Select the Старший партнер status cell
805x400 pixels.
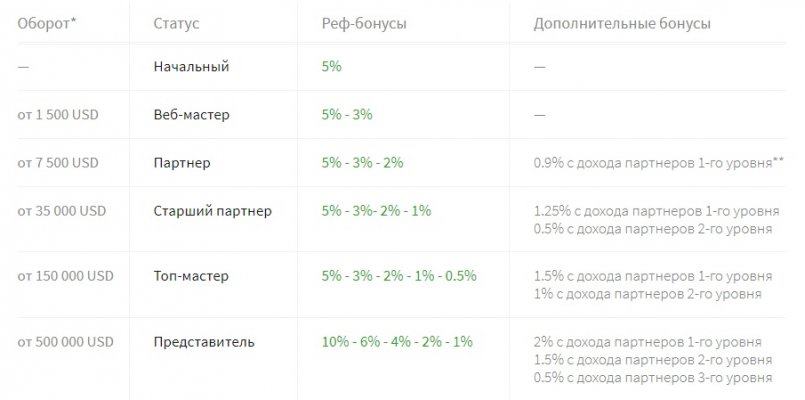tap(213, 211)
